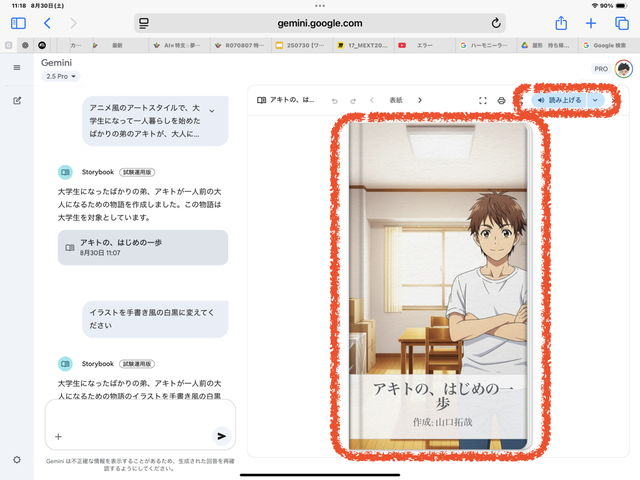640x480 pixels.
Task: Click the 表紙 page indicator
Action: pos(396,100)
